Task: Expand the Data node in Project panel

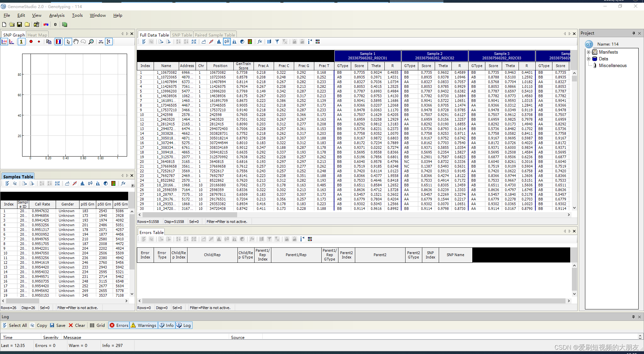Action: click(x=588, y=59)
